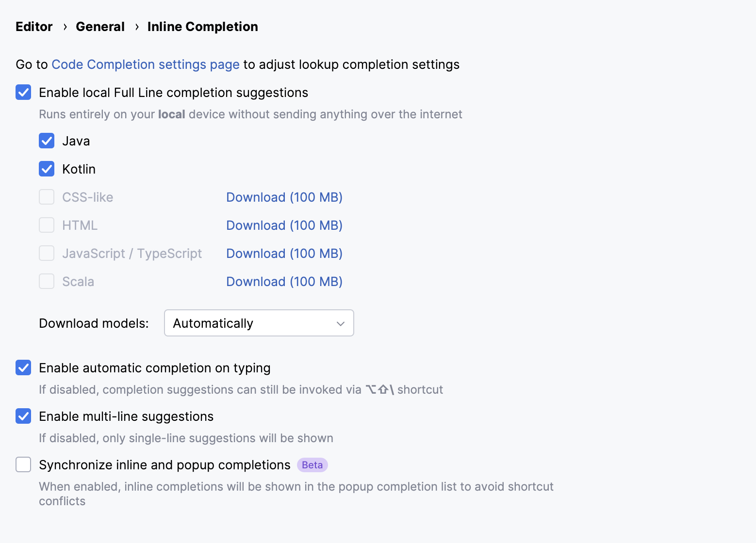Enable synchronize inline and popup completions

coord(23,464)
